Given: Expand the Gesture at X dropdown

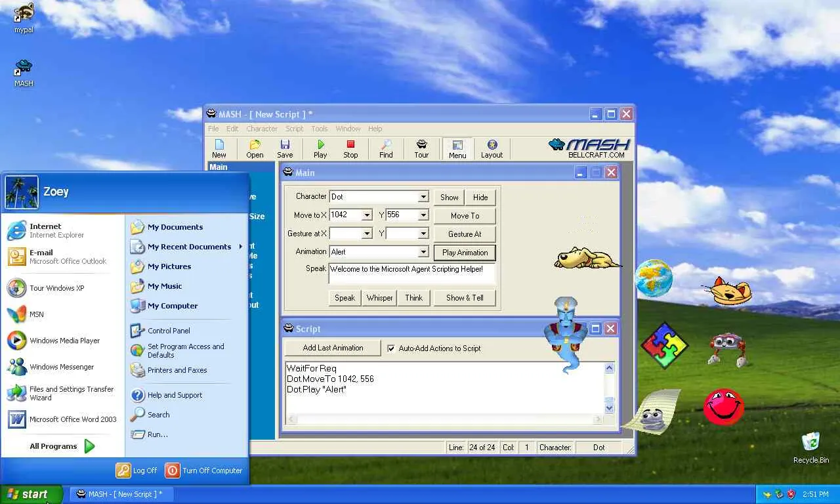Looking at the screenshot, I should click(x=367, y=234).
